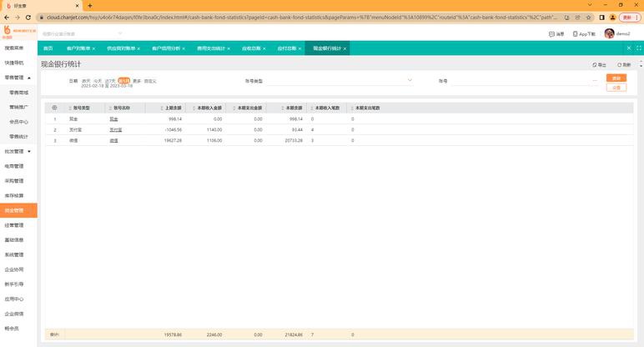Close the 客户对账单 tab
The width and height of the screenshot is (644, 347).
pos(93,48)
